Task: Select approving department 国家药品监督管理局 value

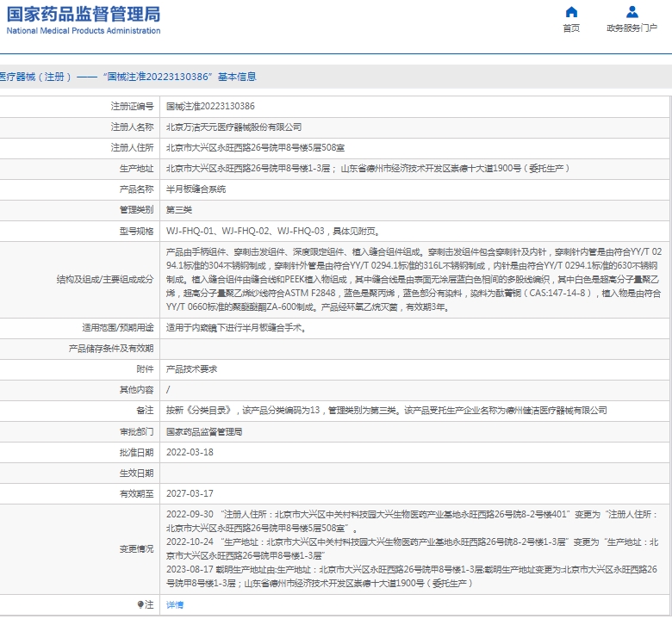Action: click(x=204, y=432)
